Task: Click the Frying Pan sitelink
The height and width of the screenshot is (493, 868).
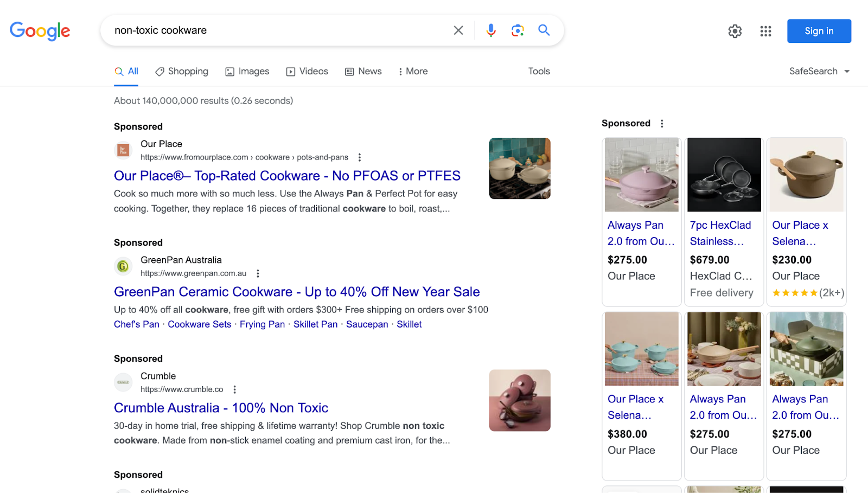Action: click(262, 324)
